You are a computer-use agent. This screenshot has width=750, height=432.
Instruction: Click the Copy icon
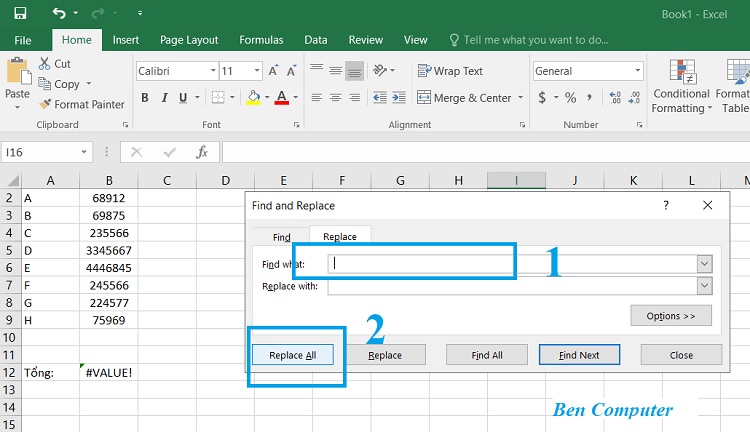[x=44, y=84]
